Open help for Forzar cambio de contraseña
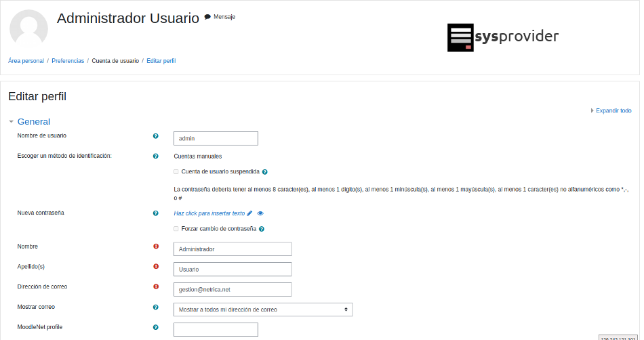Viewport: 644px width, 340px height. point(262,229)
